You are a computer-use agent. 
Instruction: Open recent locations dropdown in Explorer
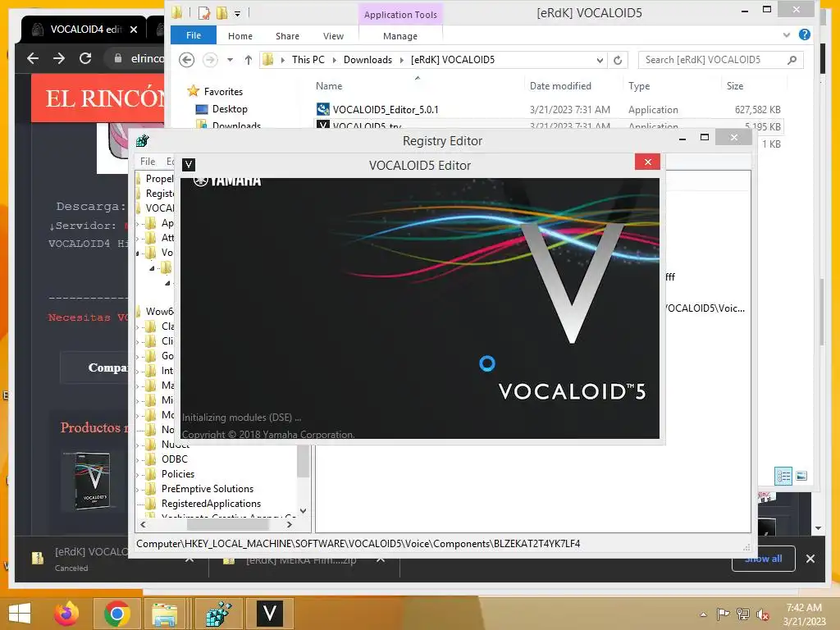coord(230,60)
